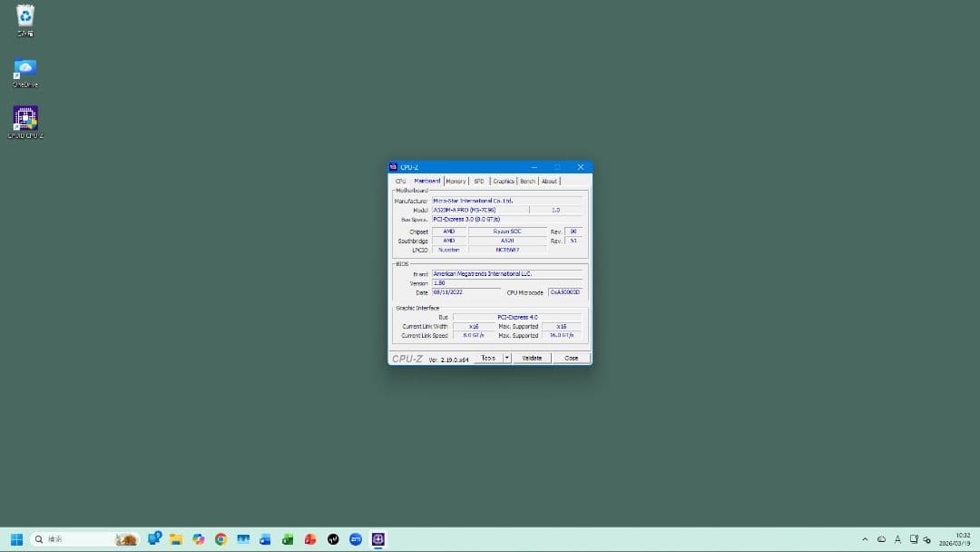980x552 pixels.
Task: Click the taskbar search box
Action: tap(83, 539)
